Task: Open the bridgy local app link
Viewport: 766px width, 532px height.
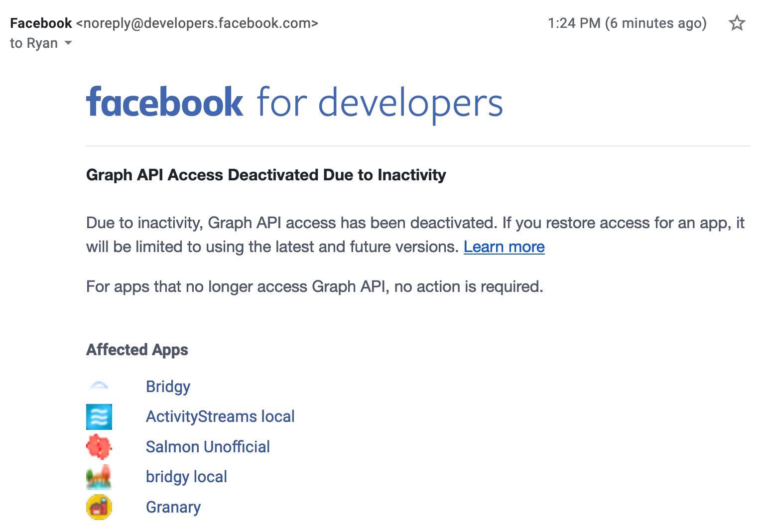Action: pyautogui.click(x=186, y=477)
